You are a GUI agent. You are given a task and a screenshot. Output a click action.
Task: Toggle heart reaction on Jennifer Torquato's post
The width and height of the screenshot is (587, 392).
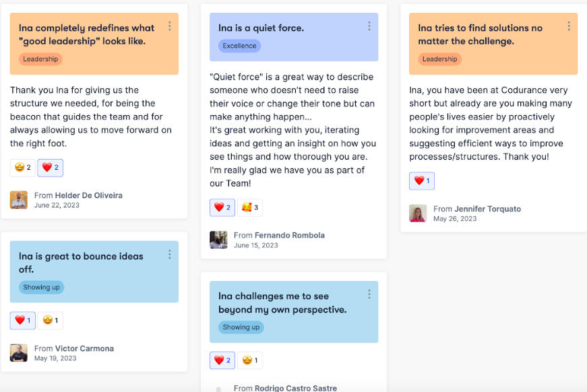(422, 181)
